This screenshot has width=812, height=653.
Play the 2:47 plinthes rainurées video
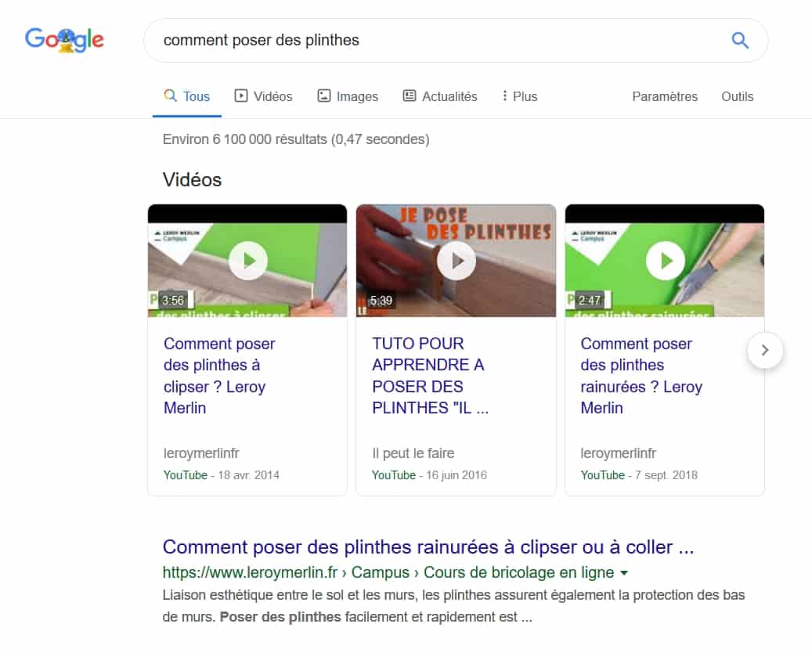(x=665, y=261)
